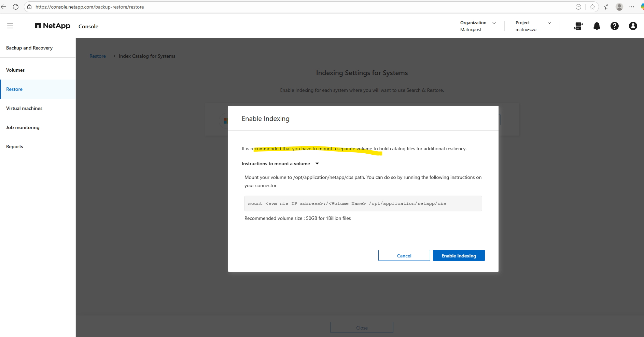Viewport: 644px width, 337px height.
Task: Open the browser favorites list icon
Action: [x=607, y=7]
